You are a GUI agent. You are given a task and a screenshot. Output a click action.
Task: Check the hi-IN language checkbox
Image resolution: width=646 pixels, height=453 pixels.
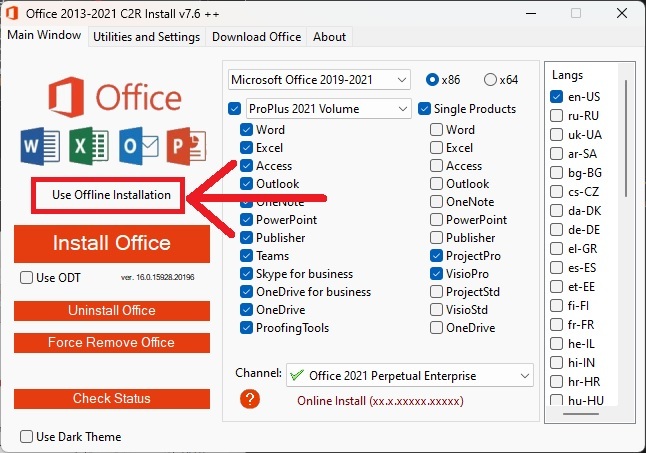tap(557, 363)
